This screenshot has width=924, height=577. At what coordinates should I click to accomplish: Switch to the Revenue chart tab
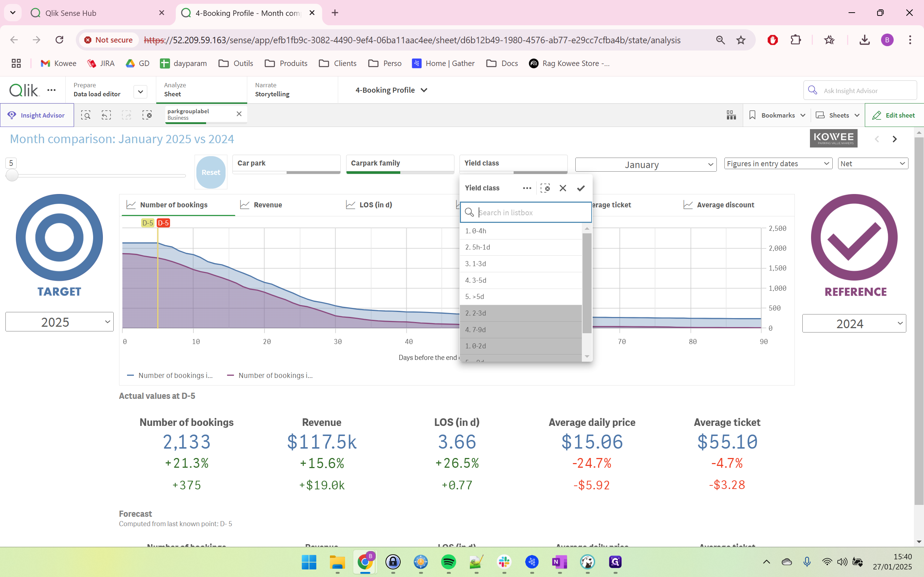pyautogui.click(x=267, y=205)
